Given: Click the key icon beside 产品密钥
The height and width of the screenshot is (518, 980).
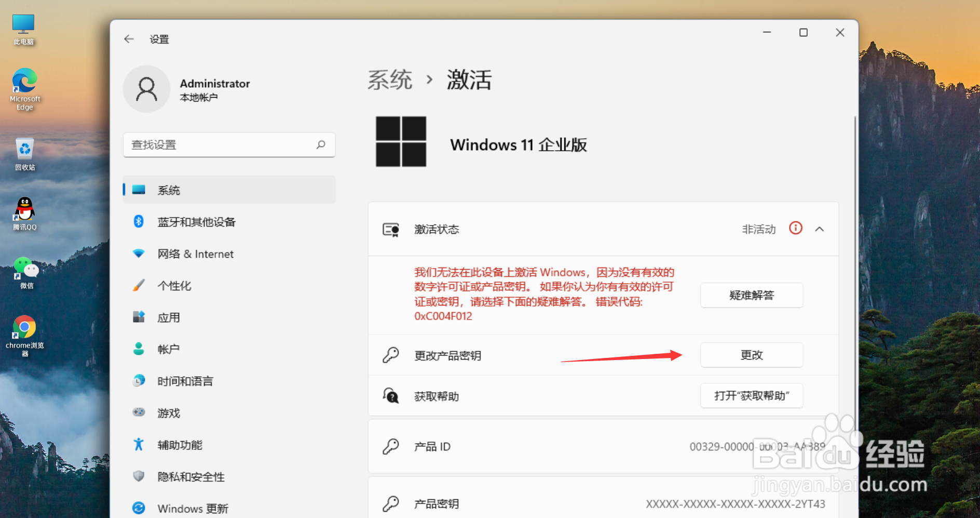Looking at the screenshot, I should pos(391,503).
